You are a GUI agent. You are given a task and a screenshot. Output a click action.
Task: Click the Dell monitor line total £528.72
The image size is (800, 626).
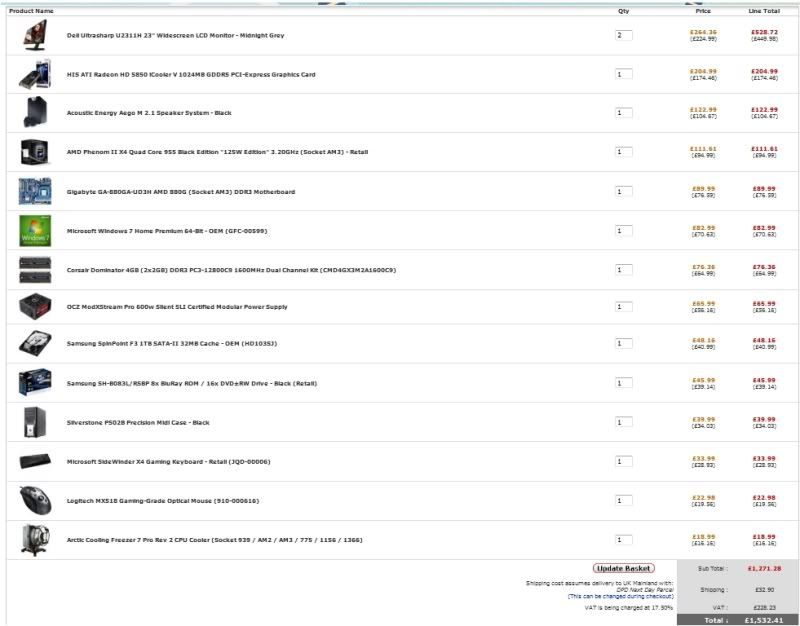[764, 32]
